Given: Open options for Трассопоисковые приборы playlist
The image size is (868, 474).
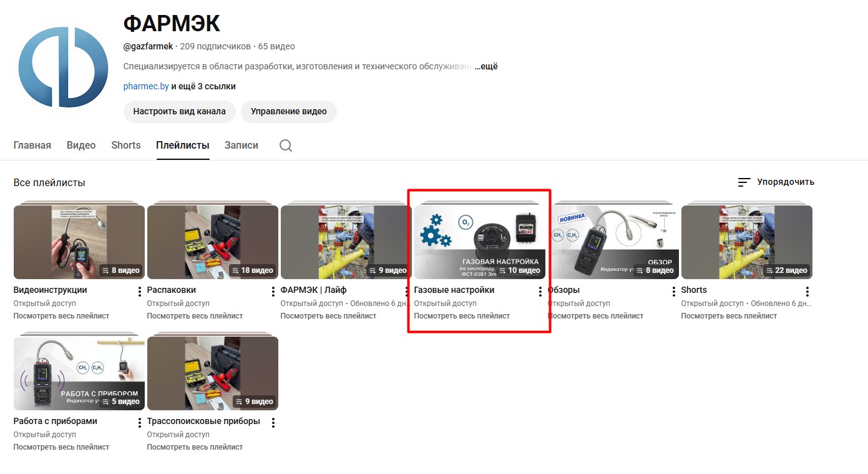Looking at the screenshot, I should coord(273,423).
